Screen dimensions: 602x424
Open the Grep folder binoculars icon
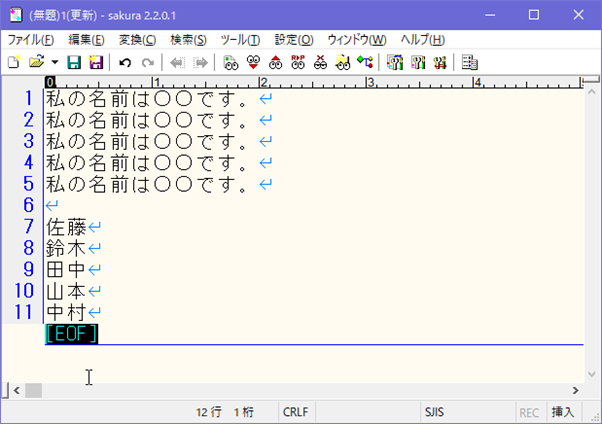pos(342,62)
